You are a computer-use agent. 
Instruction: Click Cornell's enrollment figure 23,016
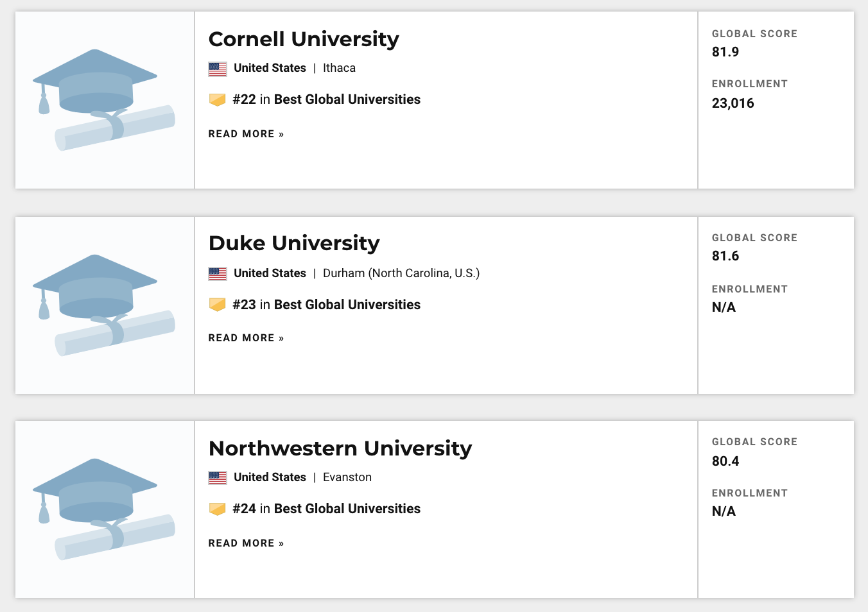tap(733, 103)
